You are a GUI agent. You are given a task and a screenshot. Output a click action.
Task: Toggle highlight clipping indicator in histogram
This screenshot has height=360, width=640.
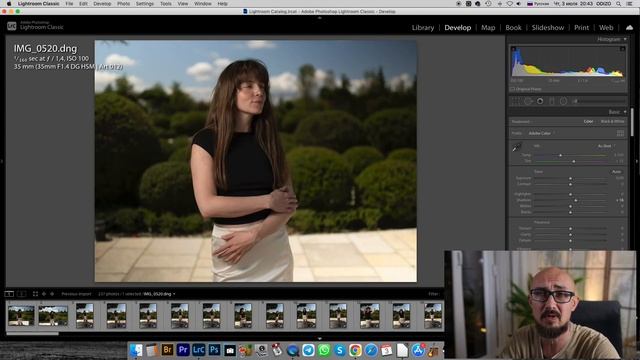coord(622,49)
